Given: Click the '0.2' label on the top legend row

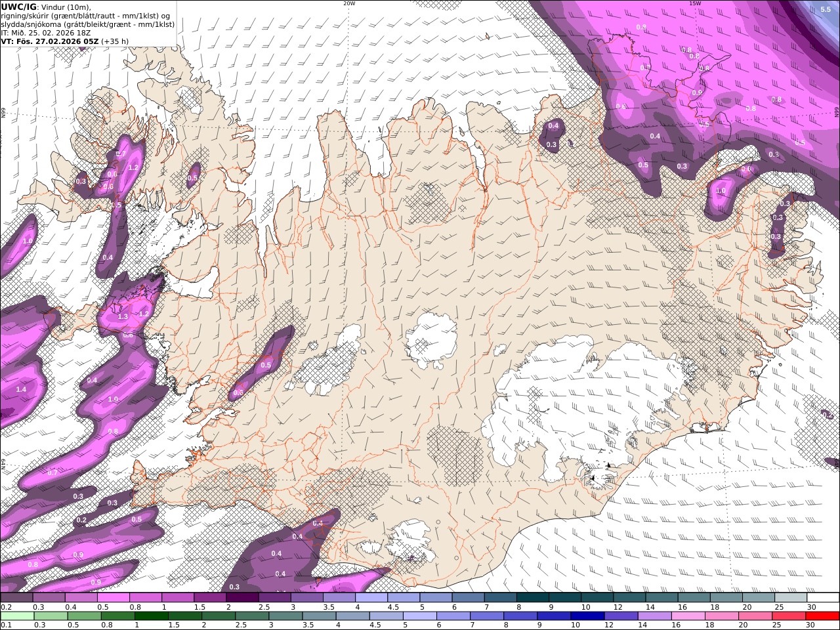Looking at the screenshot, I should [5, 607].
